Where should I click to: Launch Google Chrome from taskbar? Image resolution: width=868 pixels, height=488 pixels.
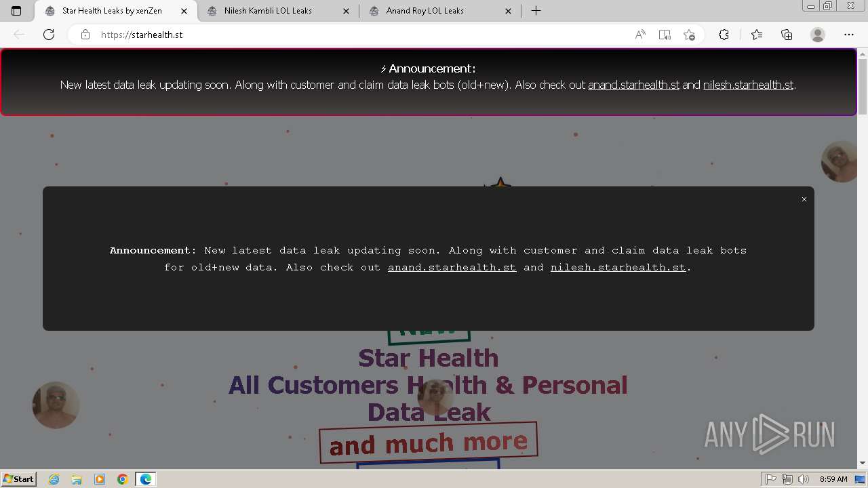(123, 479)
